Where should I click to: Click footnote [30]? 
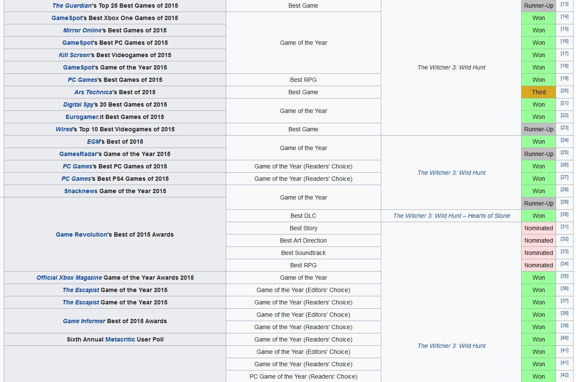pos(565,214)
